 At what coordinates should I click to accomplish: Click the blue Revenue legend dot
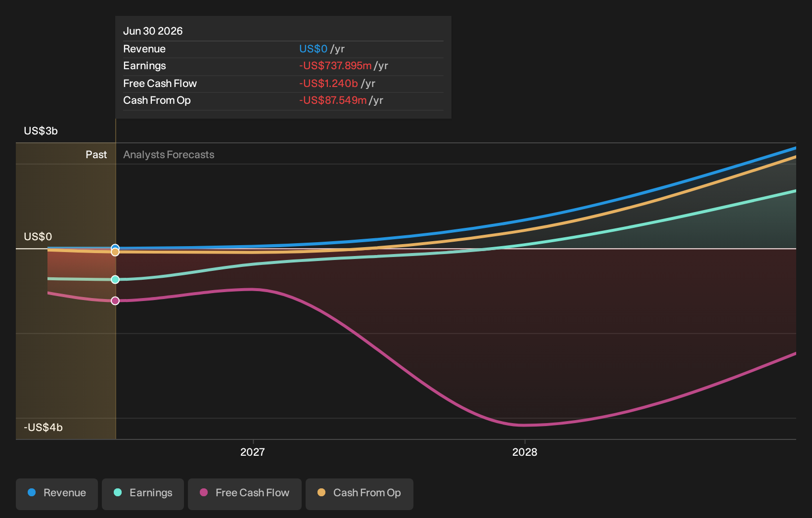pos(32,492)
